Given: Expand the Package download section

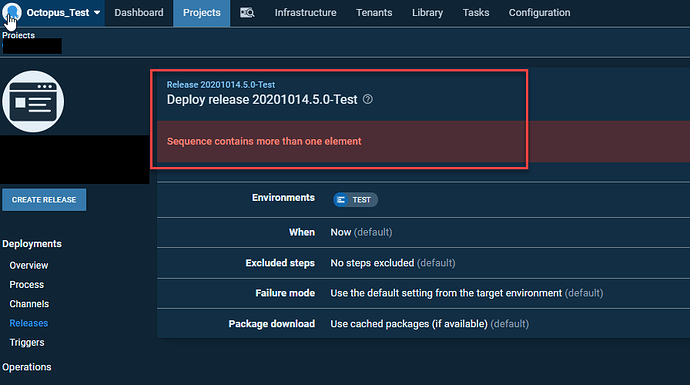Looking at the screenshot, I should pos(423,324).
